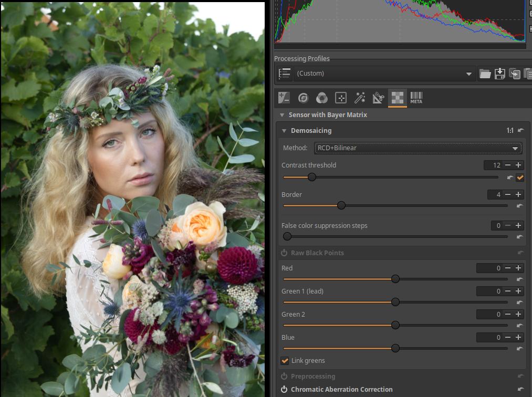Screen dimensions: 532x397
Task: Increase Contrast threshold with plus button
Action: pos(519,165)
